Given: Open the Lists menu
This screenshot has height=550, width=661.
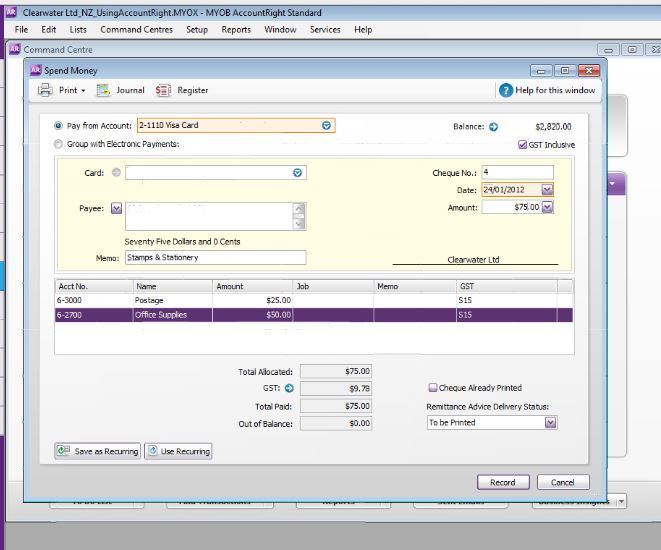Looking at the screenshot, I should point(78,30).
